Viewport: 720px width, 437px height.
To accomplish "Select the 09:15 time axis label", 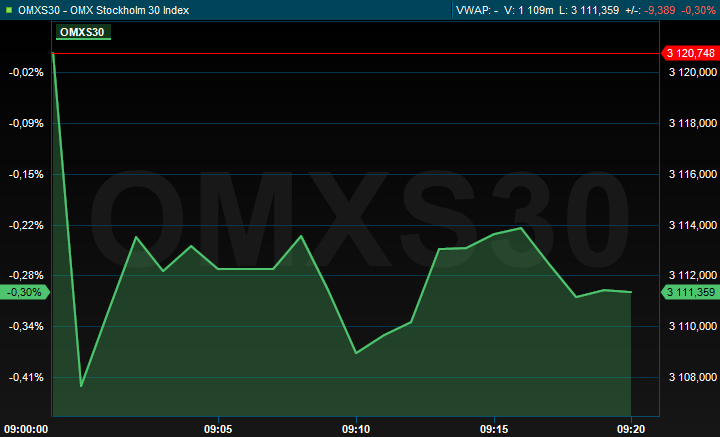I will click(x=494, y=427).
